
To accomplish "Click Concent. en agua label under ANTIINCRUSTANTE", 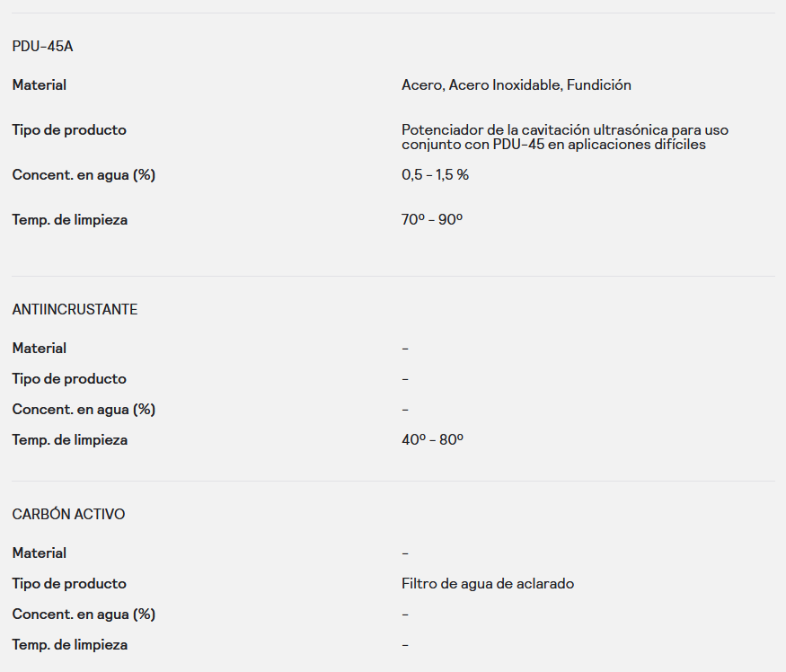I will point(84,410).
